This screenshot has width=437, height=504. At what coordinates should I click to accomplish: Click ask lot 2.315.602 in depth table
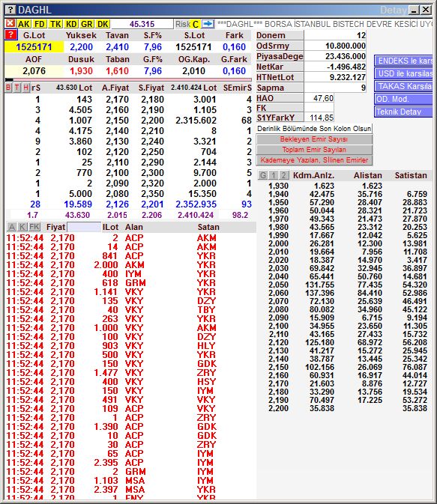coord(196,121)
